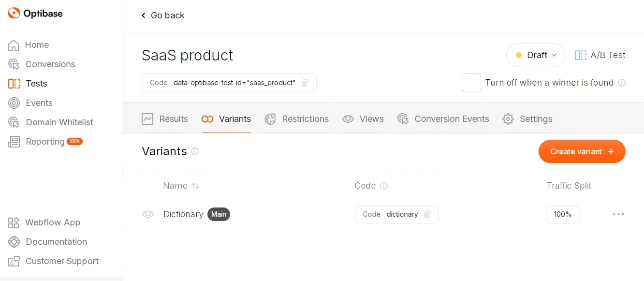The image size is (644, 281).
Task: Copy the saas_product test code
Action: 305,83
